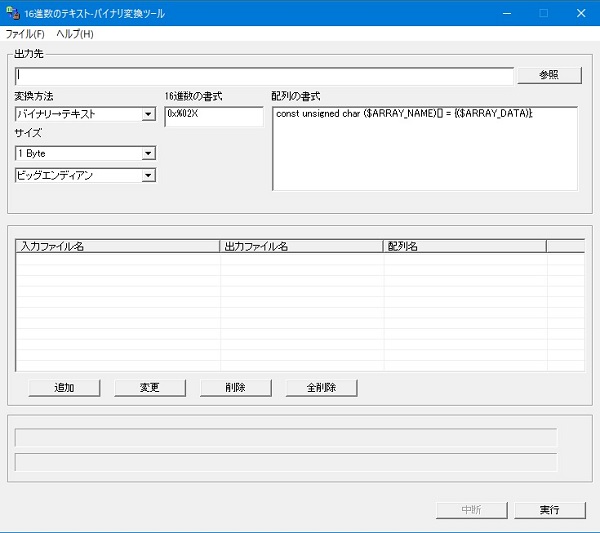The image size is (600, 533).
Task: Click the 参照 browse button
Action: pos(549,75)
